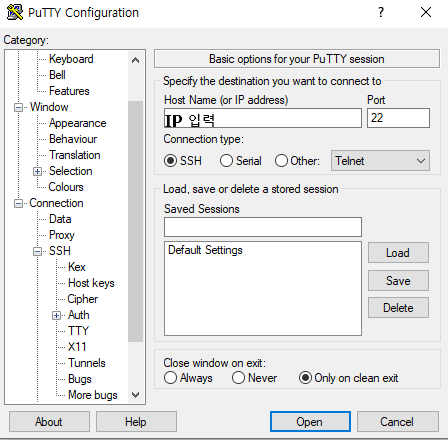The image size is (448, 440).
Task: Expand the Auth tree node
Action: (57, 315)
